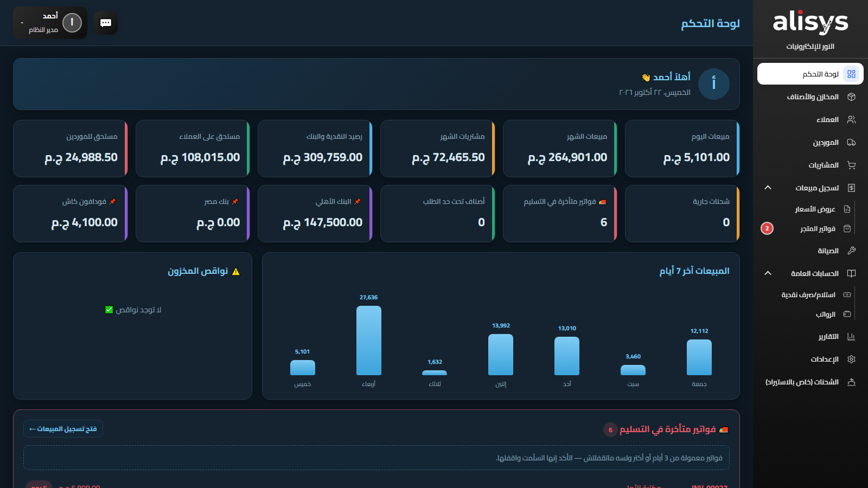Click the الشحنات ship icon in sidebar

[851, 382]
